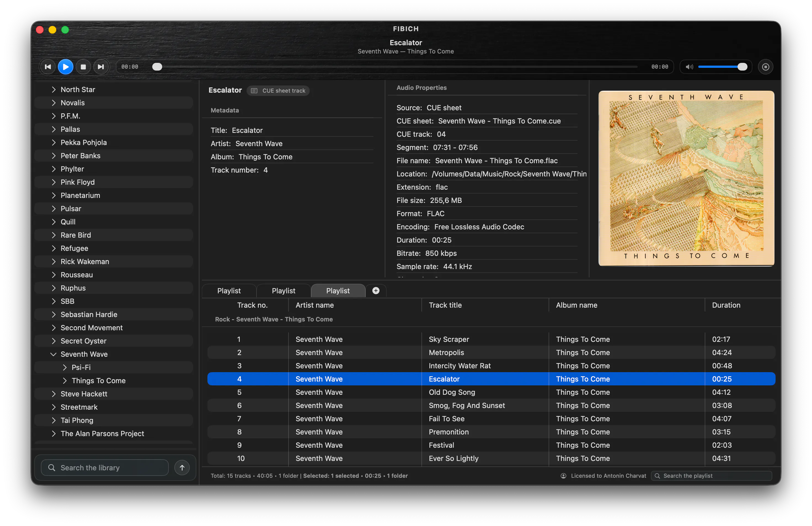Click the Rock - Seventh Wave group header
This screenshot has height=526, width=812.
click(x=274, y=320)
